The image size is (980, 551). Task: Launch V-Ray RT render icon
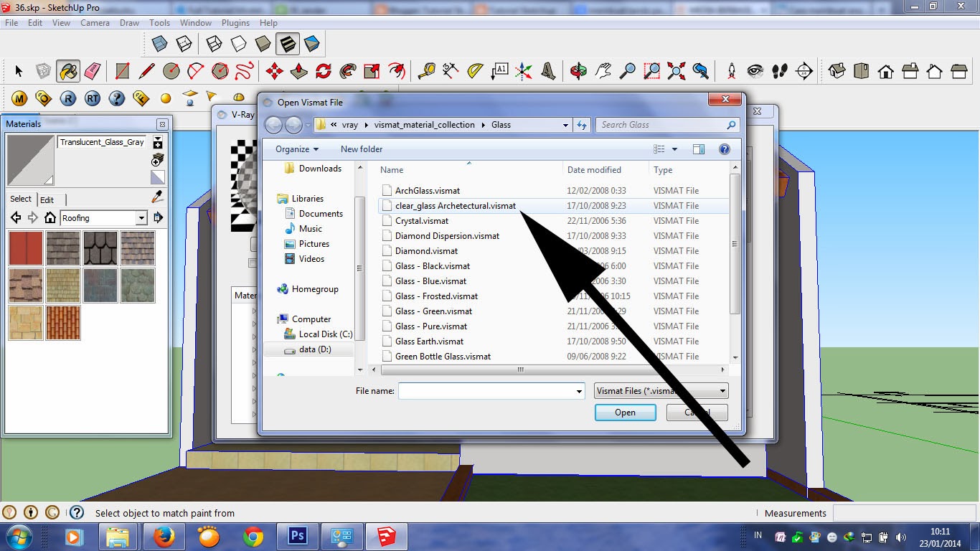tap(93, 98)
